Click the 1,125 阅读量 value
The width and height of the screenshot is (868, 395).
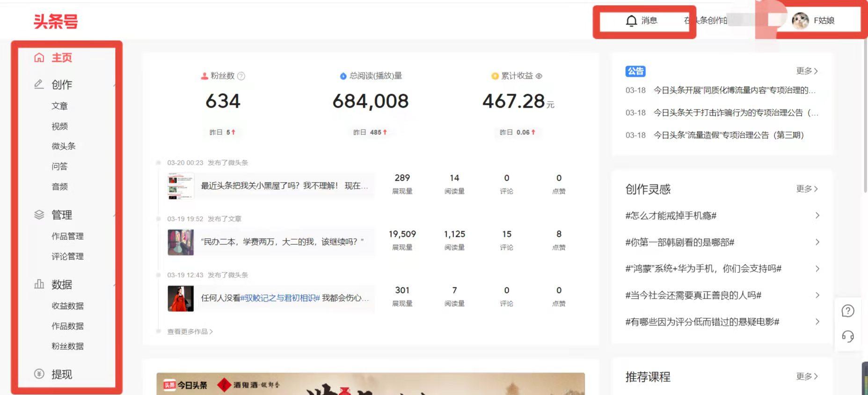tap(454, 234)
